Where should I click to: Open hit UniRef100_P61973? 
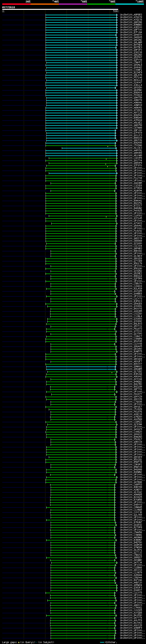tap(131, 329)
